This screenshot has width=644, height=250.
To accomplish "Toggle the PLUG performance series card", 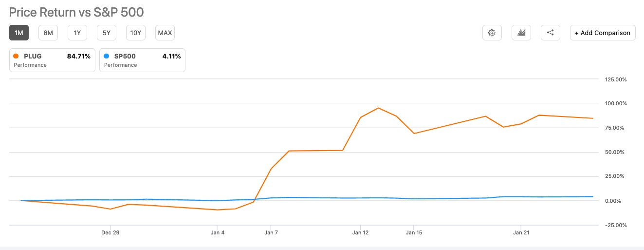I will coord(52,60).
